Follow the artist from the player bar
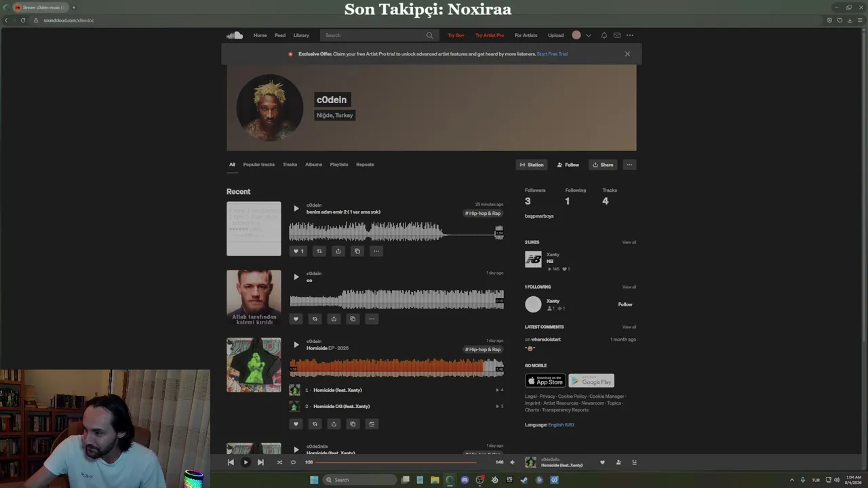The width and height of the screenshot is (868, 488). (x=618, y=462)
